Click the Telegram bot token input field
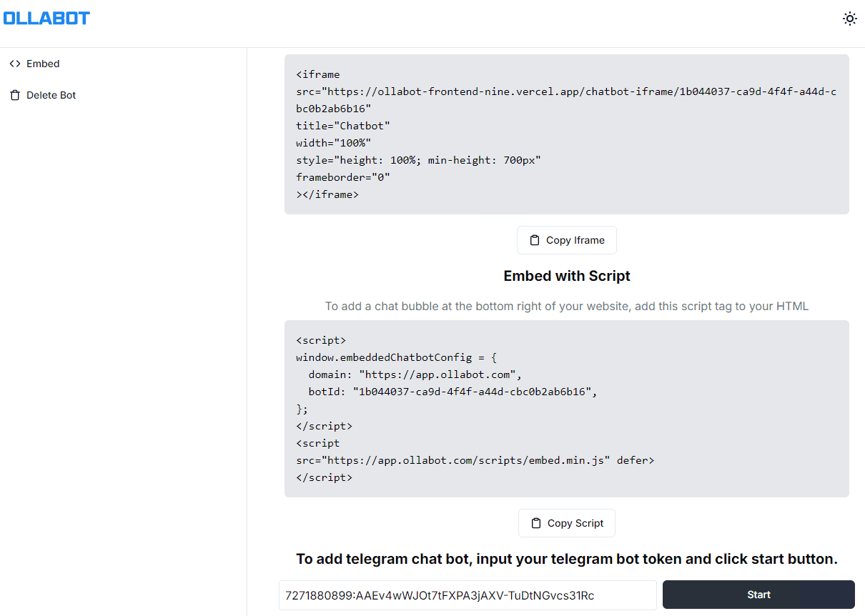Screen dimensions: 865x616 pyautogui.click(x=468, y=595)
